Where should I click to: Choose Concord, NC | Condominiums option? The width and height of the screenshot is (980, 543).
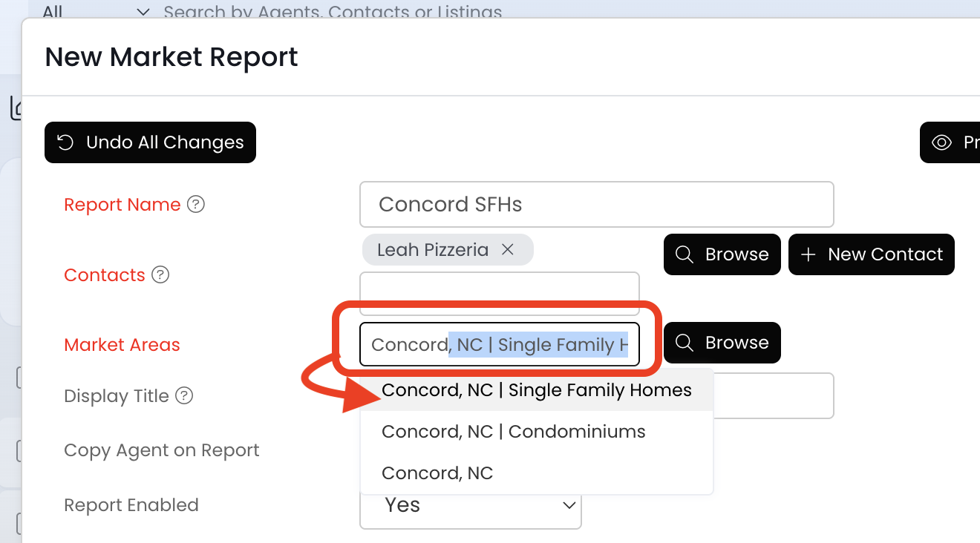513,432
